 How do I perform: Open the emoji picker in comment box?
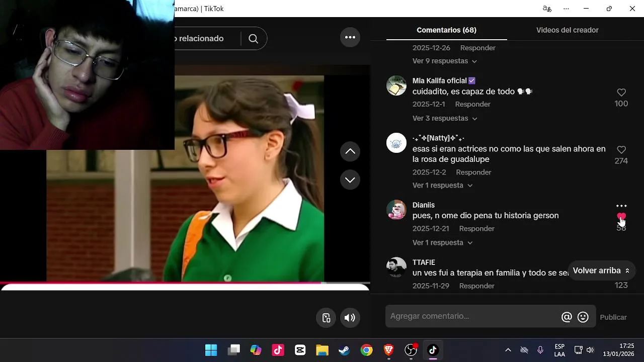pyautogui.click(x=583, y=317)
